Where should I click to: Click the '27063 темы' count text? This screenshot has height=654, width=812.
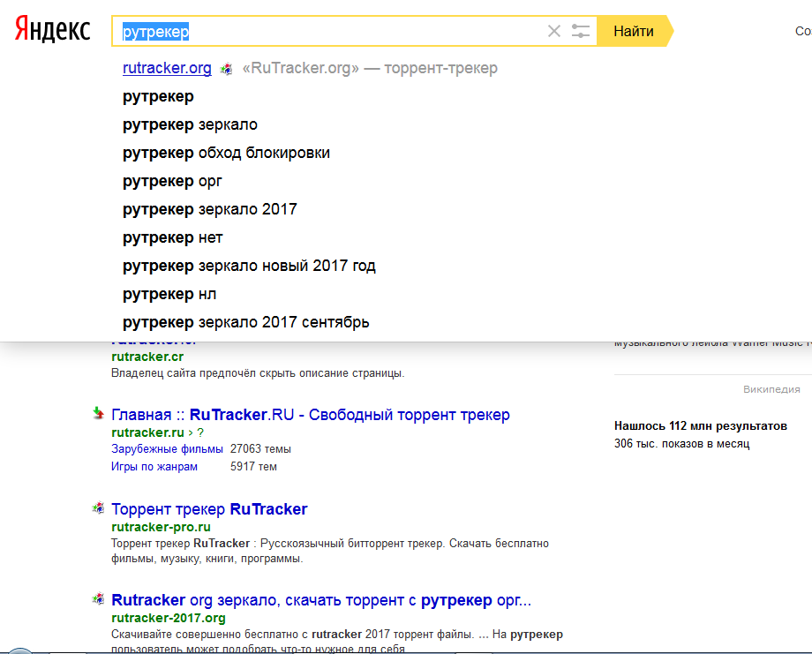click(260, 449)
